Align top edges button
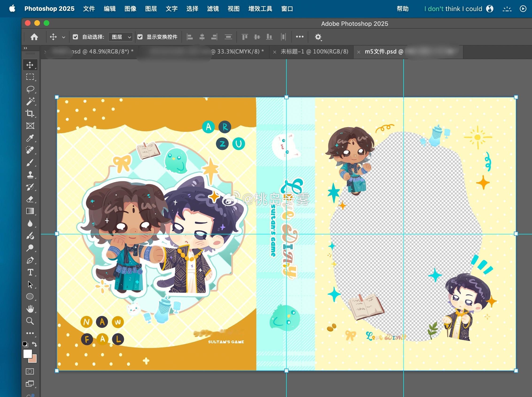Image resolution: width=532 pixels, height=397 pixels. pos(245,37)
